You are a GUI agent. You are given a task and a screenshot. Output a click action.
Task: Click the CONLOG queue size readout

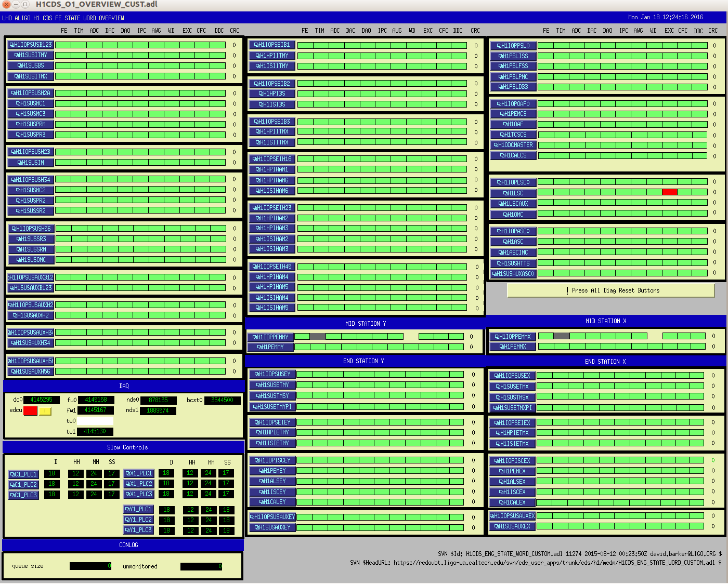pos(90,566)
